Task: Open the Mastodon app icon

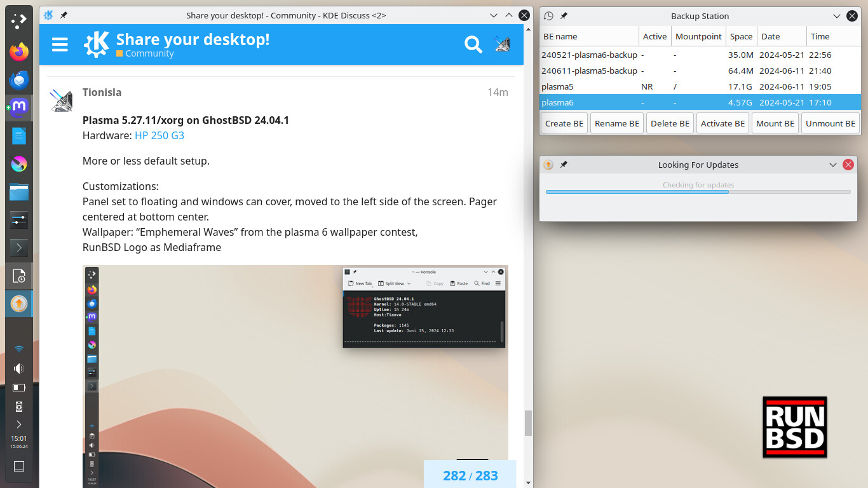Action: [19, 107]
